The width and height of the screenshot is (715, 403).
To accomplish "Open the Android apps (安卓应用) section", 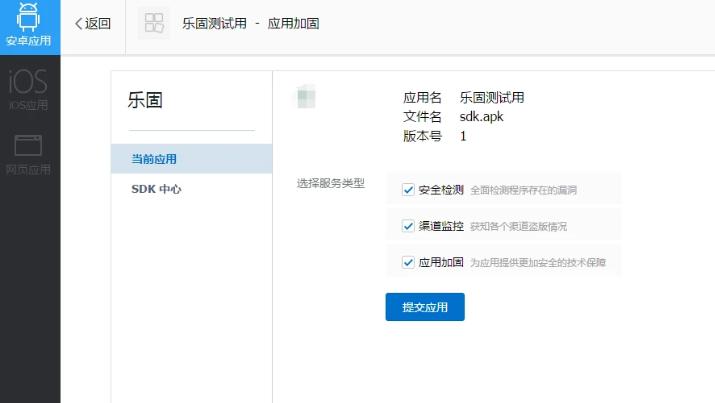I will coord(29,27).
